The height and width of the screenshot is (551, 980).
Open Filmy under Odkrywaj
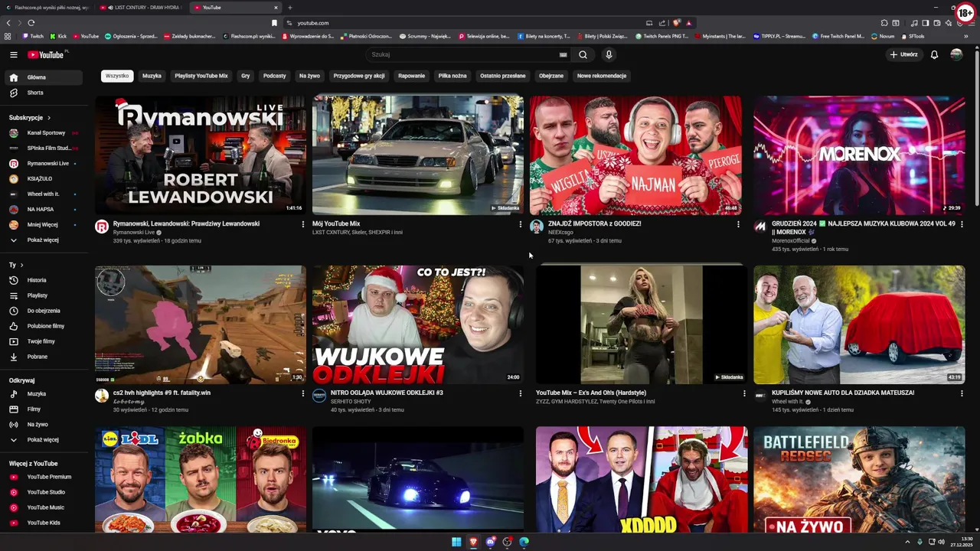[x=42, y=409]
